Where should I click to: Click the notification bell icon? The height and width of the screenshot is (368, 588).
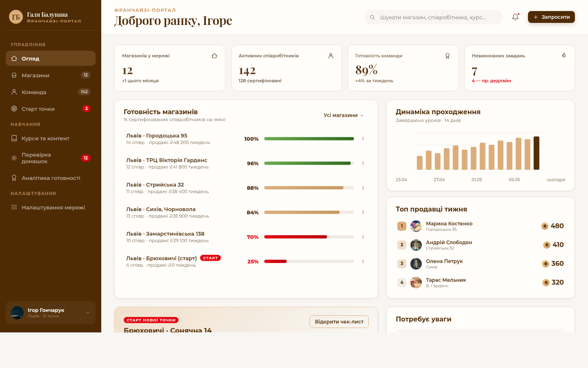pyautogui.click(x=515, y=17)
